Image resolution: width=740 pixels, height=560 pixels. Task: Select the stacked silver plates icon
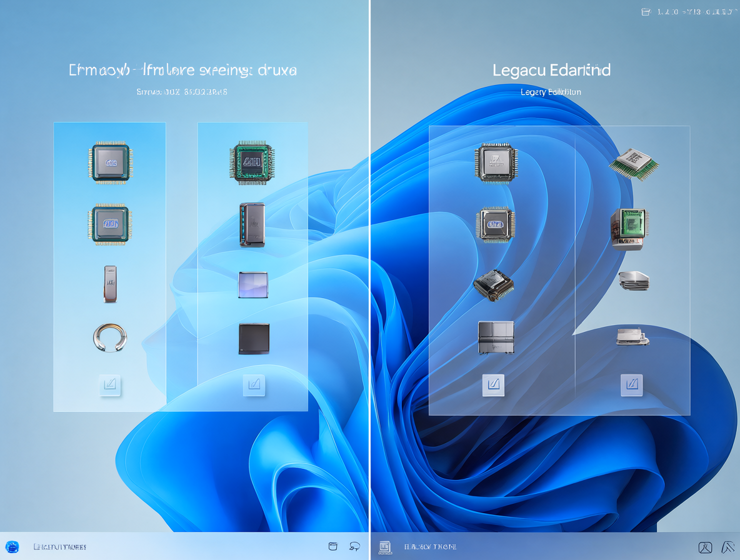(634, 281)
